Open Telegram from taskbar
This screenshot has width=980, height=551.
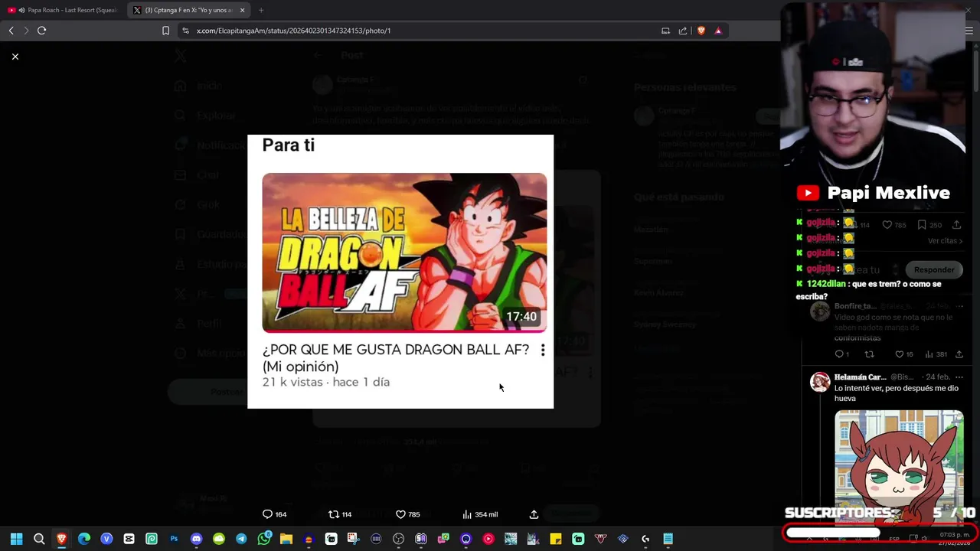click(241, 539)
